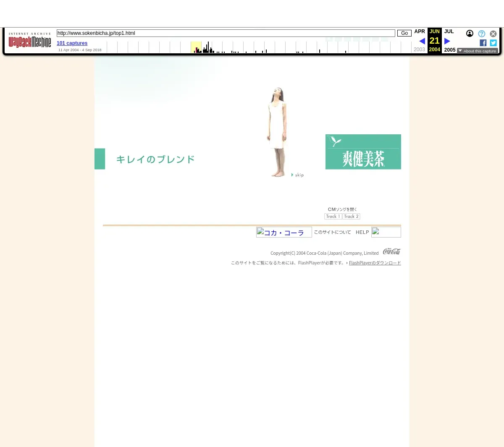Click the Copyright 2004 Coca-Cola Japan text
504x447 pixels.
[x=325, y=253]
